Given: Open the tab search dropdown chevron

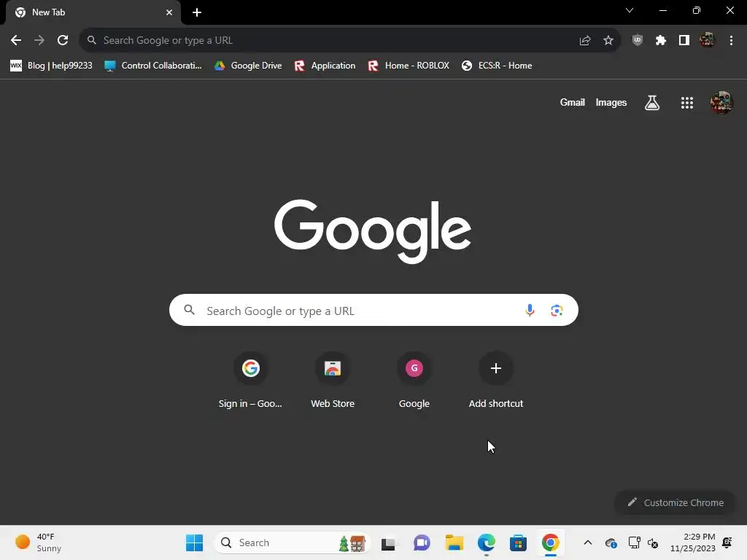Looking at the screenshot, I should 630,10.
